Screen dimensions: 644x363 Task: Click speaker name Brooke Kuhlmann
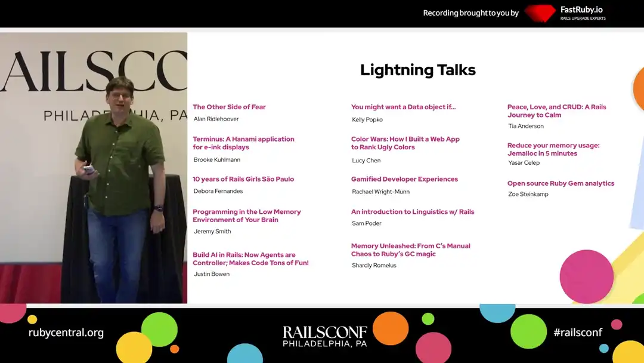(217, 160)
